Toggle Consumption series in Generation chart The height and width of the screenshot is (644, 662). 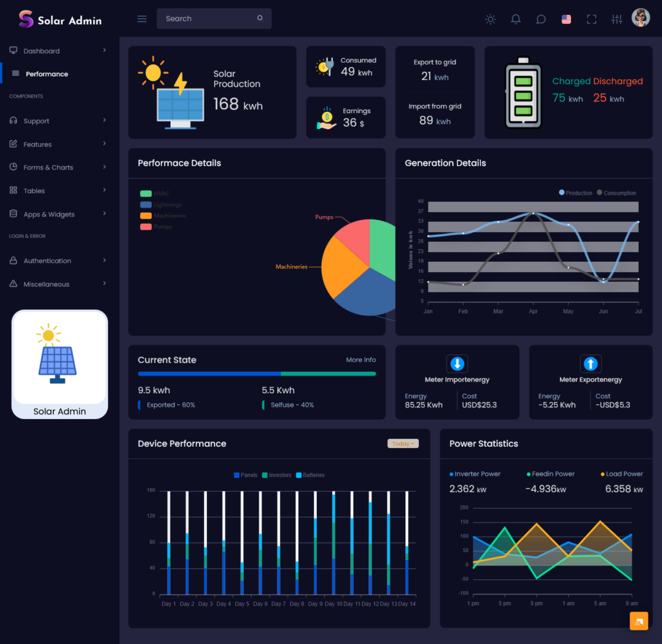[617, 193]
